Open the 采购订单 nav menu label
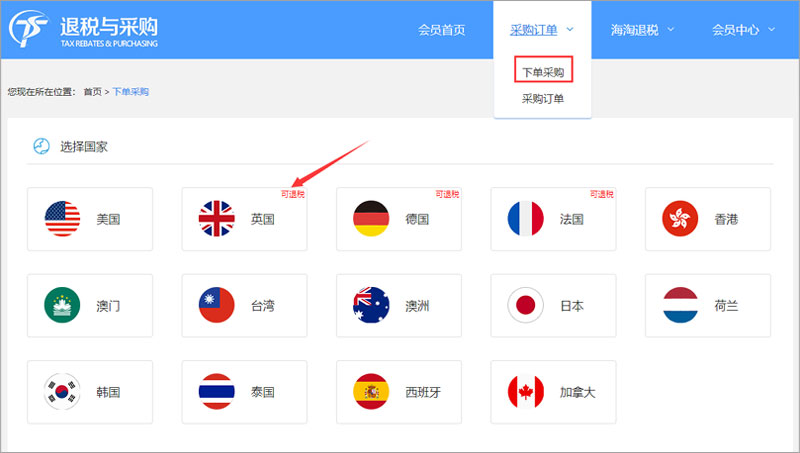 tap(534, 30)
